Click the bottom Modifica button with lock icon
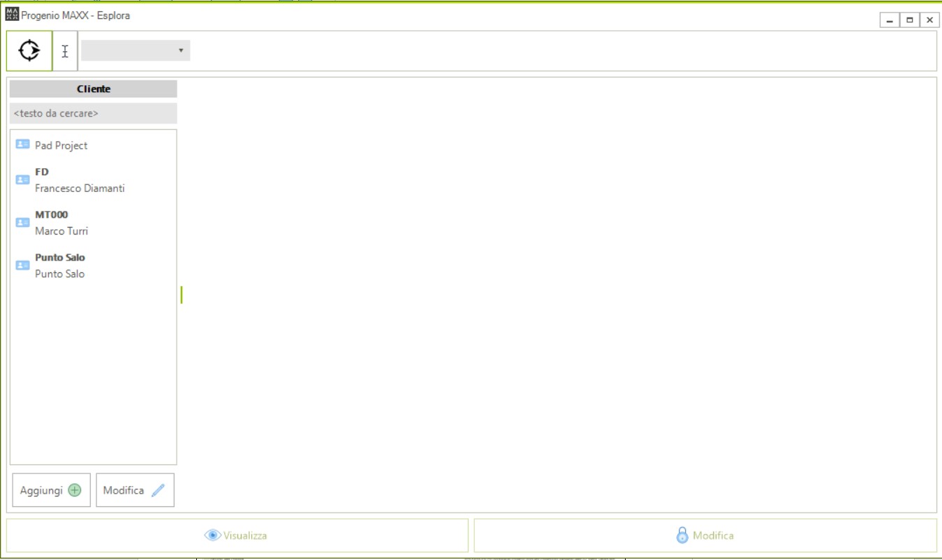The image size is (942, 560). [705, 536]
